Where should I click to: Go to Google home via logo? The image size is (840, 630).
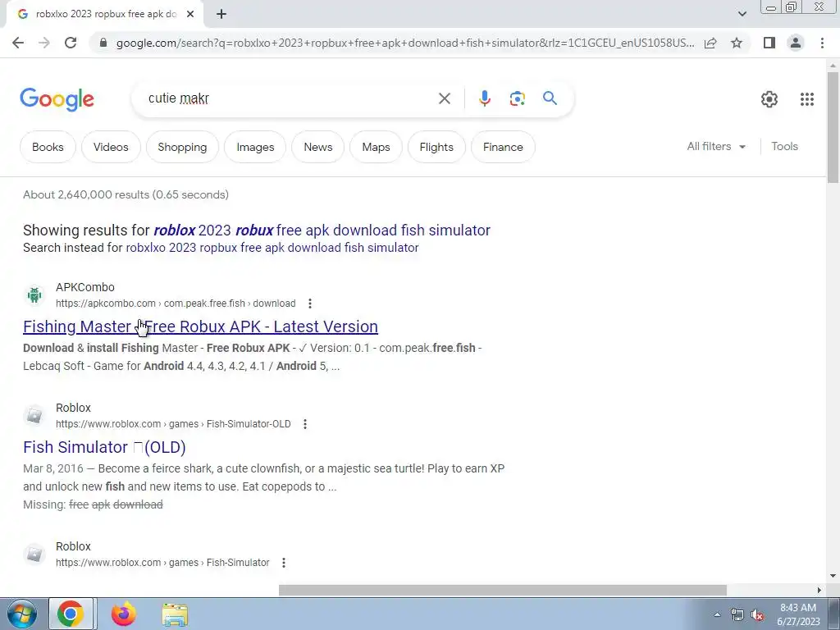pos(57,99)
